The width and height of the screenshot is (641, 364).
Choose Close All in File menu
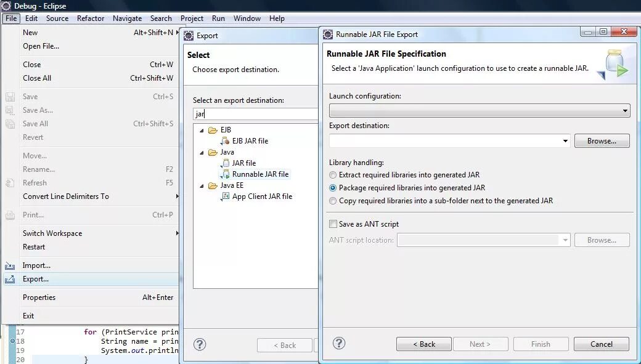point(91,78)
